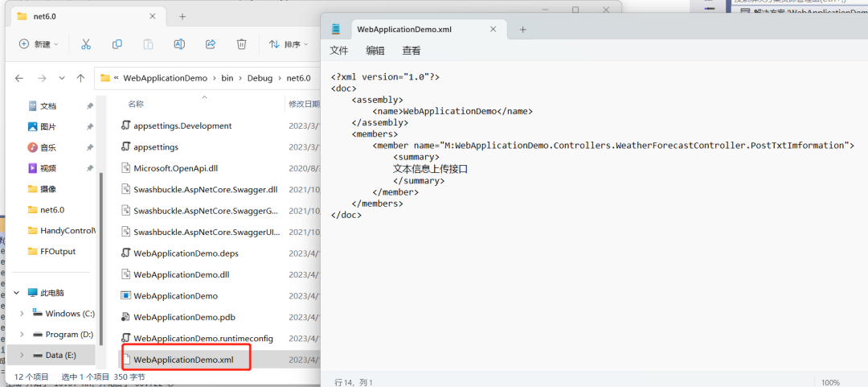Click the Copy icon in Explorer toolbar

point(117,44)
